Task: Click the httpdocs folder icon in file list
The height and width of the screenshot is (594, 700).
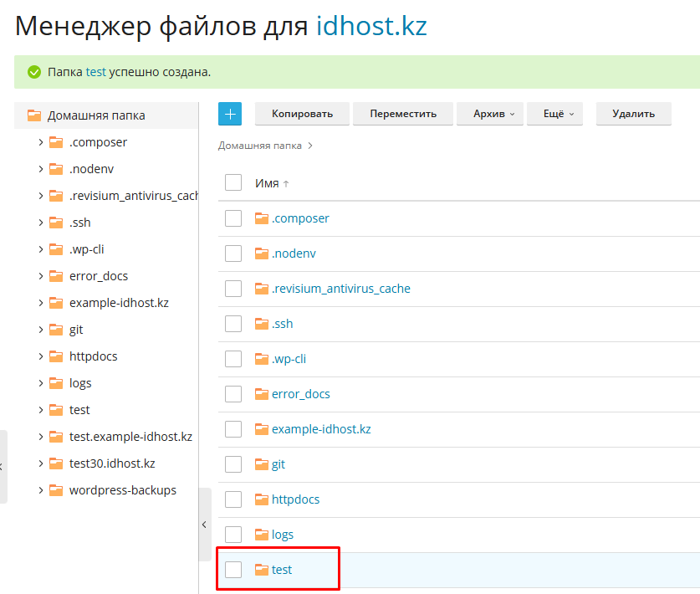Action: [x=261, y=499]
